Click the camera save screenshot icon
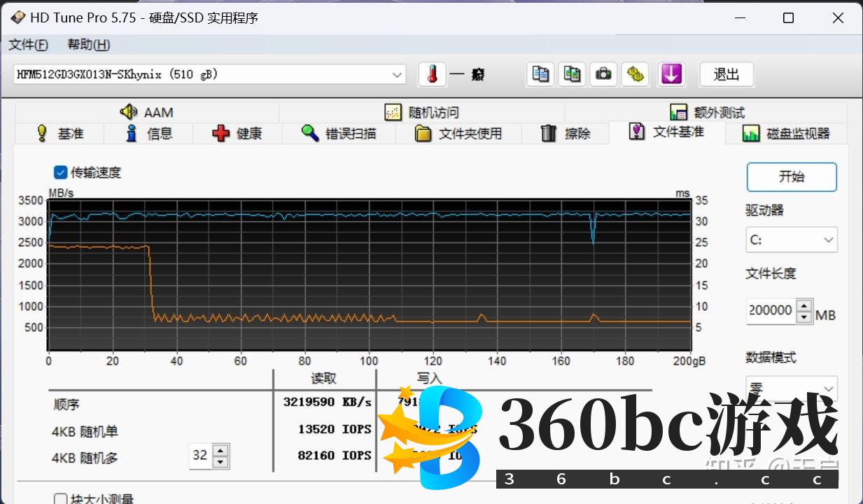Image resolution: width=863 pixels, height=504 pixels. 603,74
